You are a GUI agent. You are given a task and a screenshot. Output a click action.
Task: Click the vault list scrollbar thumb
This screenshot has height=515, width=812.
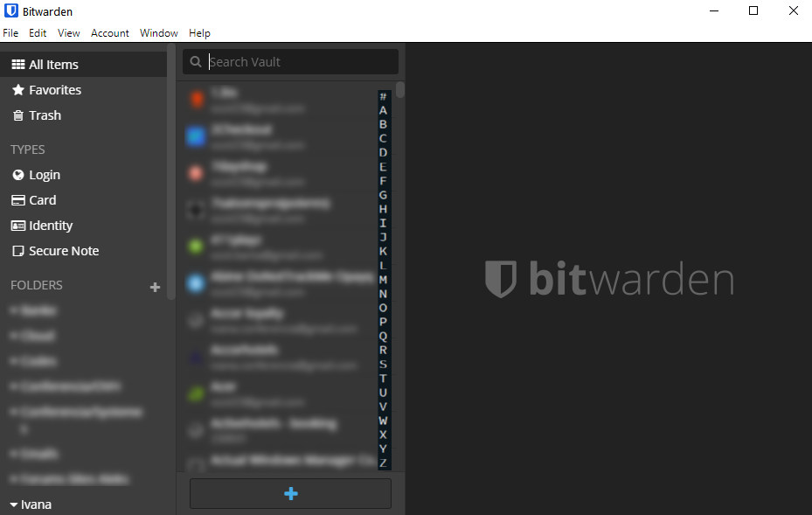pyautogui.click(x=399, y=89)
